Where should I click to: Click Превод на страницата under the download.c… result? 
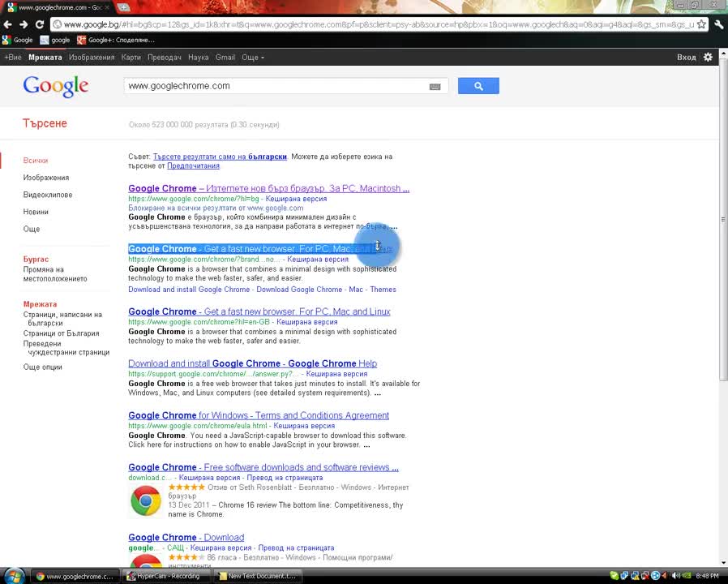click(285, 478)
